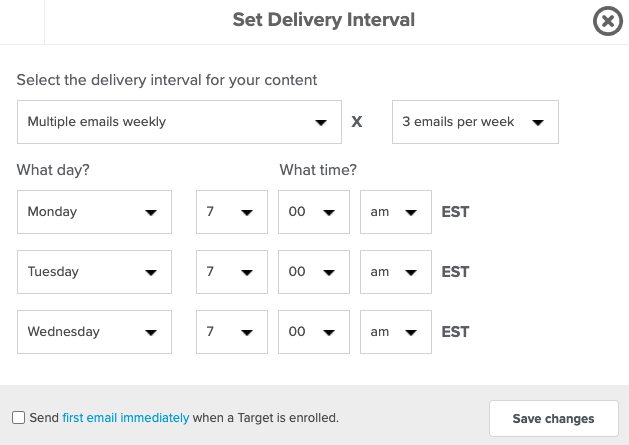Open the minutes dropdown in the Tuesday row
Screen dimensions: 629x445
click(x=314, y=272)
